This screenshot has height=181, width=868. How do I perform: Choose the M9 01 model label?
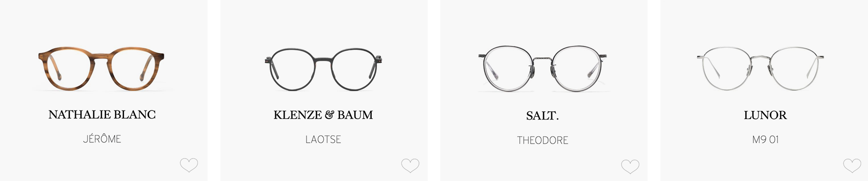click(x=765, y=140)
